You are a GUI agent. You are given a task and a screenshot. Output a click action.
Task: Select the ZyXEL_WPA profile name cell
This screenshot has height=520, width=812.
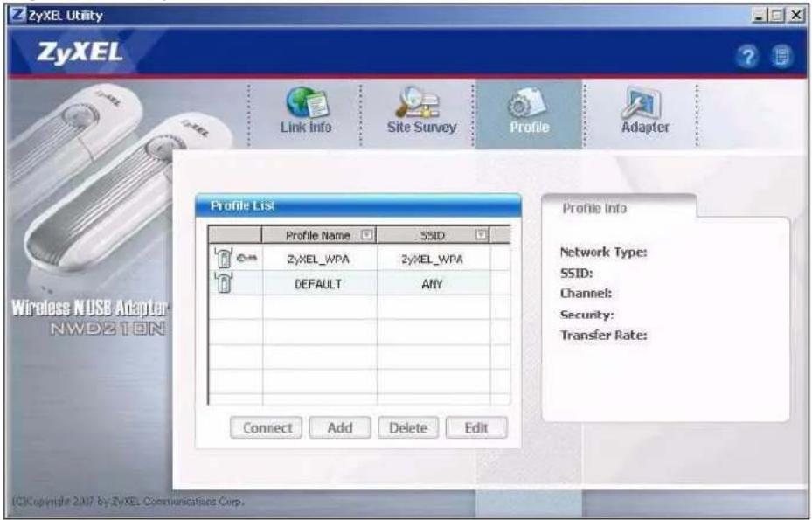click(x=320, y=259)
